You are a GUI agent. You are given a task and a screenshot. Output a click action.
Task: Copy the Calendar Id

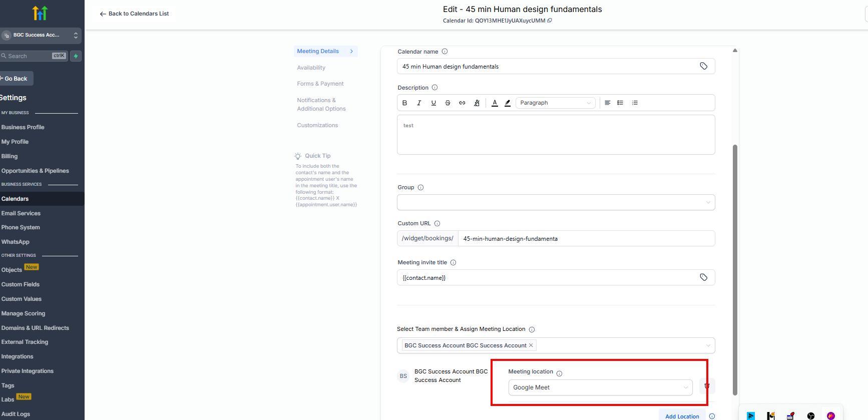click(550, 21)
